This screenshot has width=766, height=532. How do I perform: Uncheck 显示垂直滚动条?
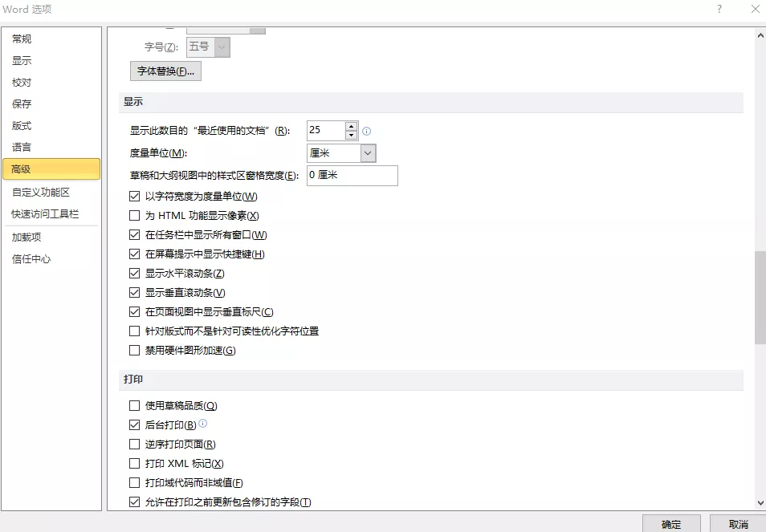(133, 292)
